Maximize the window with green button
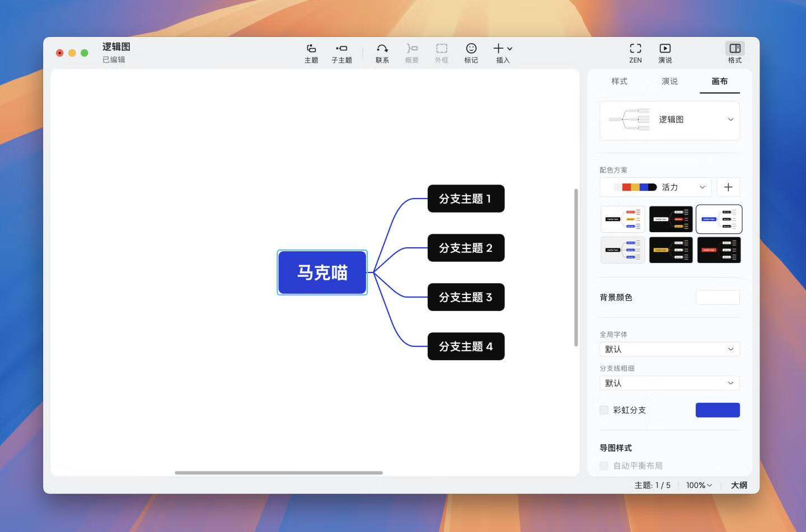Screen dimensions: 806x532 pyautogui.click(x=85, y=53)
